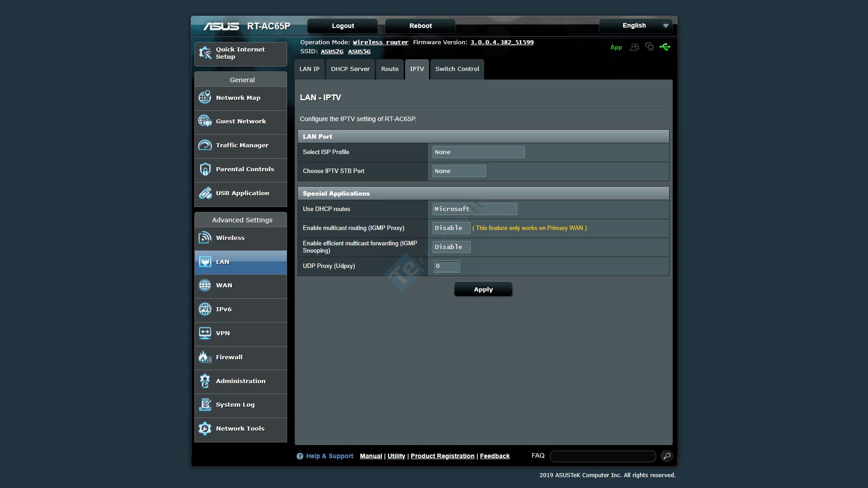Click the UDP Proxy (Udpxy) input field

coord(447,266)
